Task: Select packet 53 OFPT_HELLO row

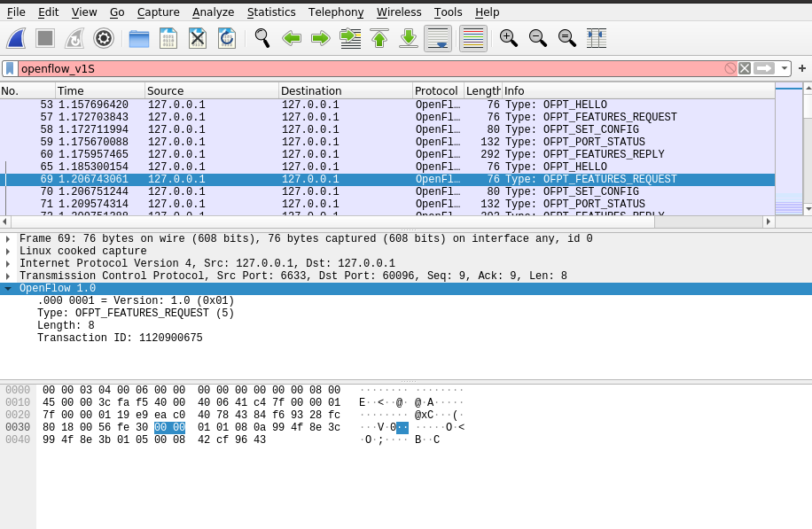Action: pyautogui.click(x=387, y=105)
